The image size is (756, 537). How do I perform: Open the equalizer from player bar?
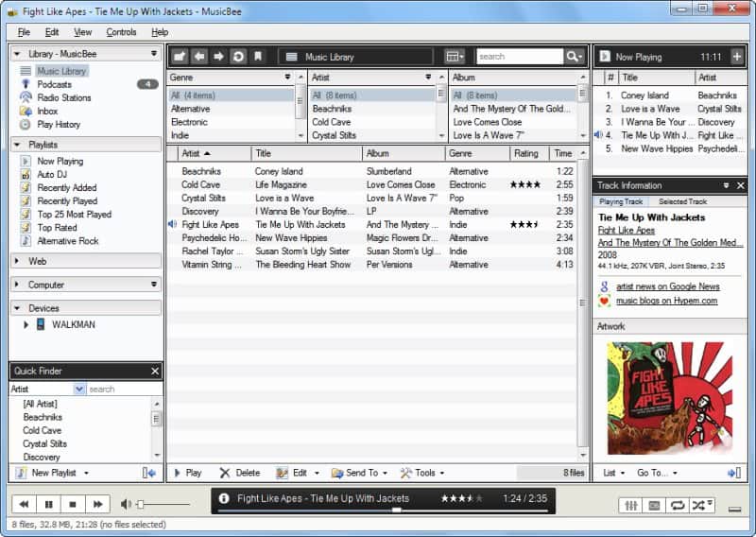[x=630, y=505]
